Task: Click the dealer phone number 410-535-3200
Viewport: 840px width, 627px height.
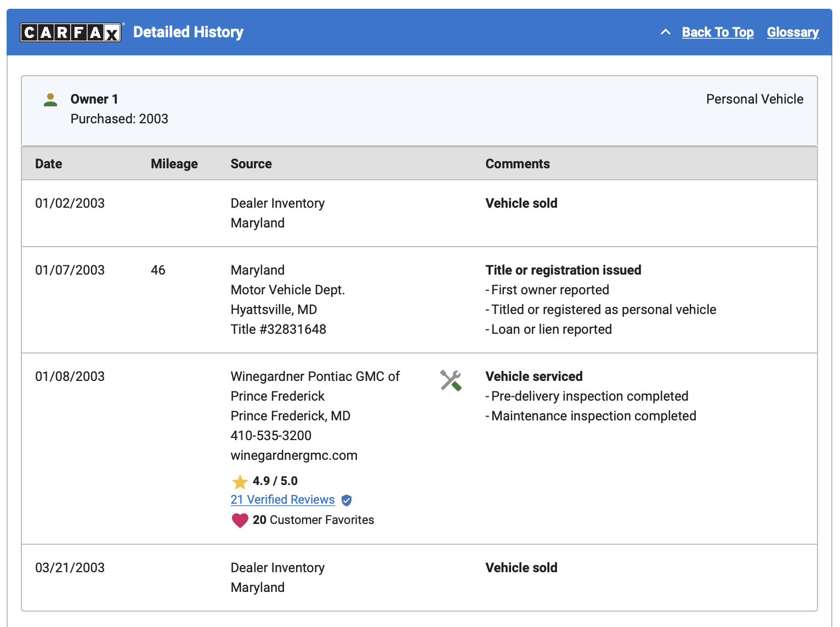Action: pos(271,436)
